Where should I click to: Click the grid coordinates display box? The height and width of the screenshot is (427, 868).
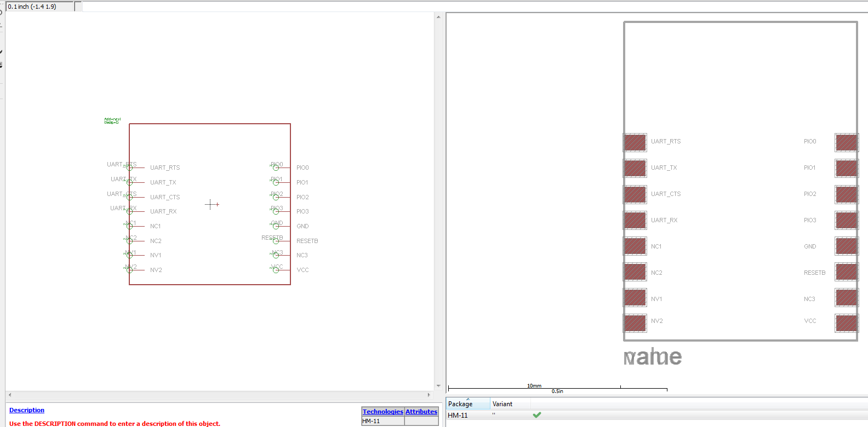tap(40, 7)
